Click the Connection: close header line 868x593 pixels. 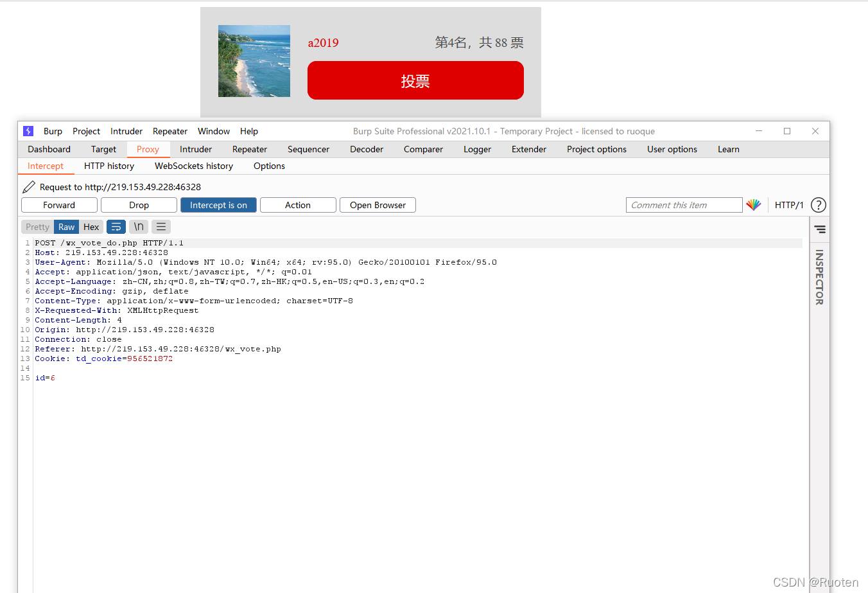tap(78, 339)
